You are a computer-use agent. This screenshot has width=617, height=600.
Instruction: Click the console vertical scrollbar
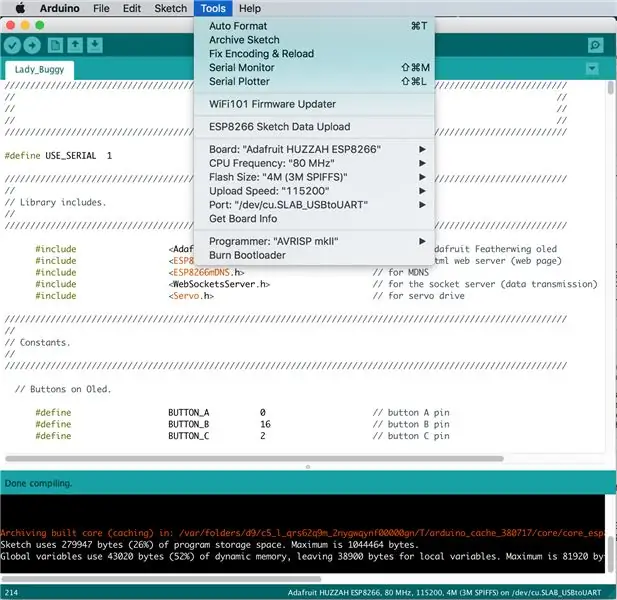pyautogui.click(x=610, y=554)
